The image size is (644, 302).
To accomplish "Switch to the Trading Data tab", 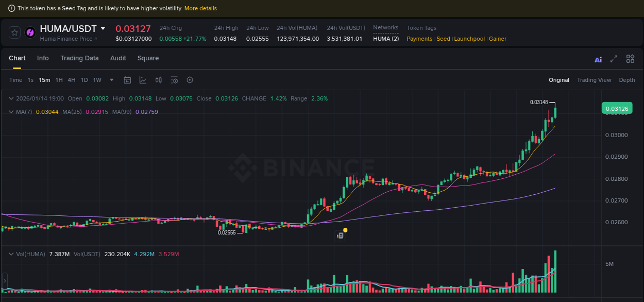I will [79, 58].
